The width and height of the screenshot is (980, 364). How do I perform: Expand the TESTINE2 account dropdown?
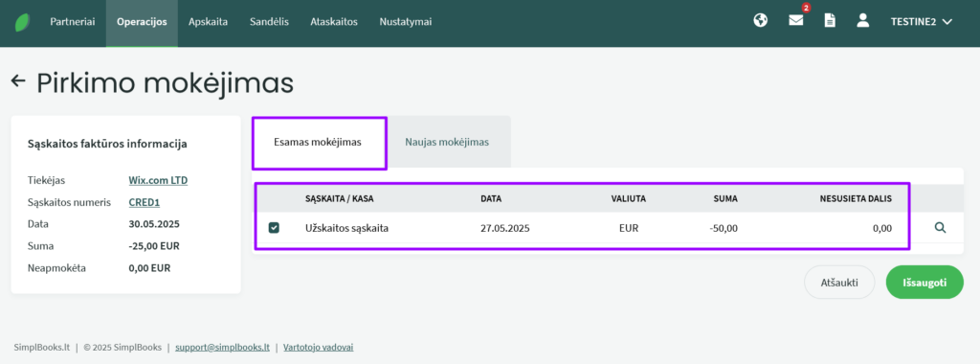coord(922,21)
